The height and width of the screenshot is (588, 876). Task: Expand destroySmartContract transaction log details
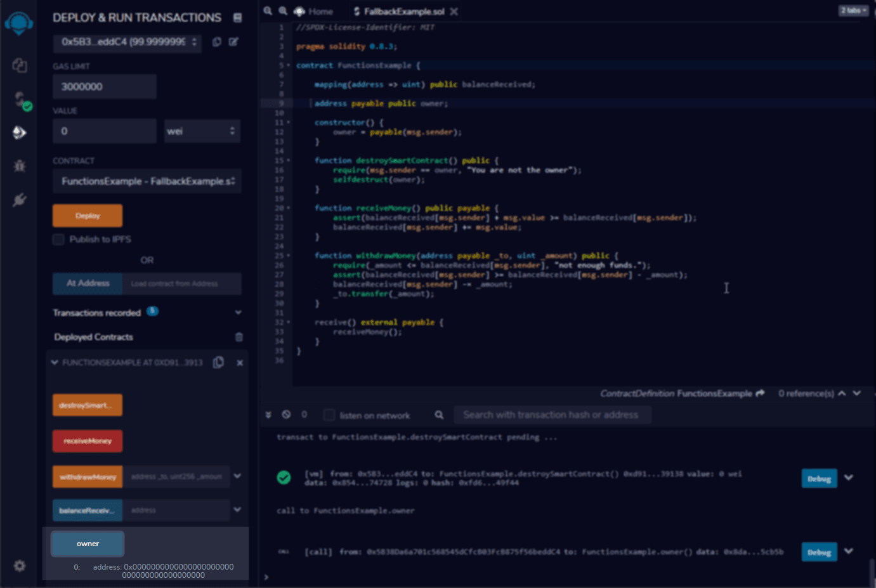(x=849, y=478)
